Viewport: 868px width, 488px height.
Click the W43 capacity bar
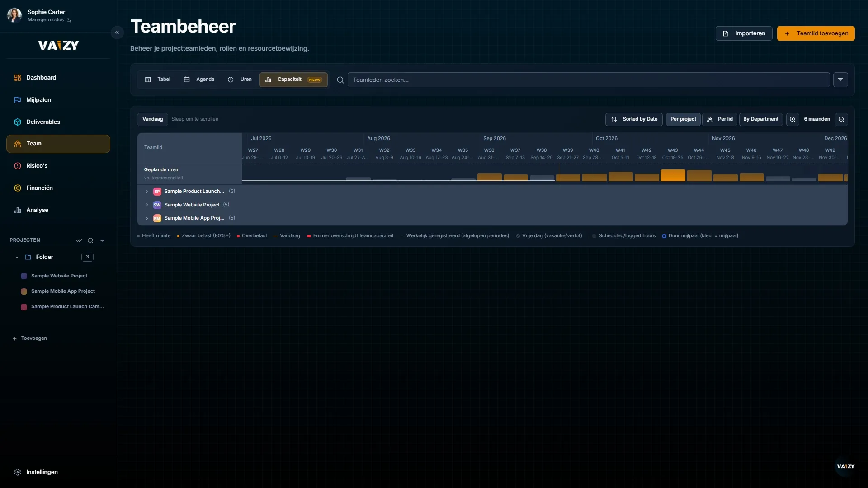tap(673, 175)
